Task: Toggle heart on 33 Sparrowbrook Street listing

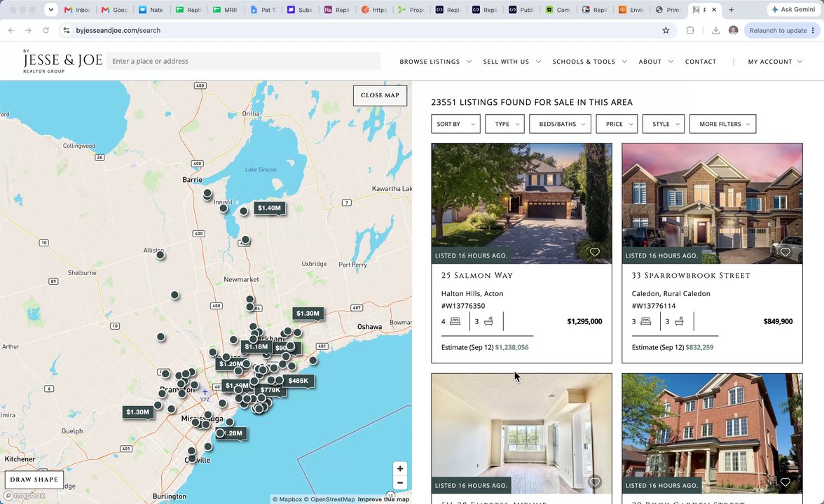Action: [x=785, y=253]
